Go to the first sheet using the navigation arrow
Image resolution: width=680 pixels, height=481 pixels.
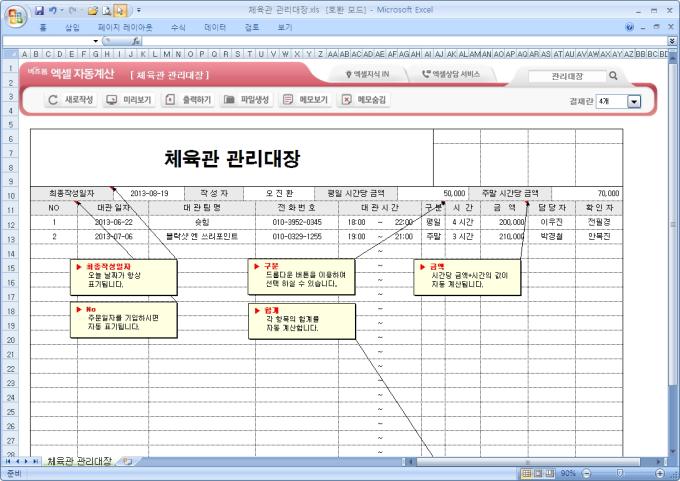pos(8,461)
